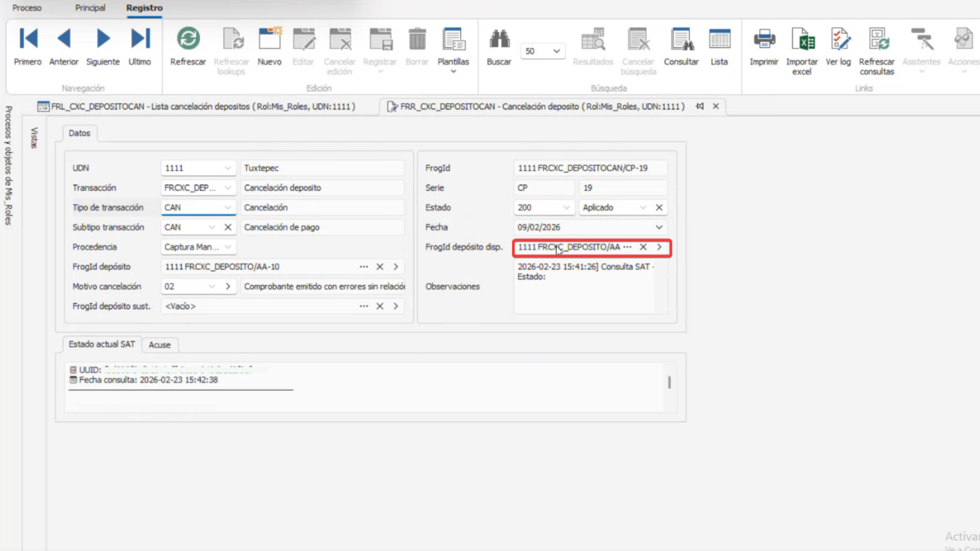The image size is (980, 551).
Task: Click the Primero navigation icon
Action: [28, 39]
